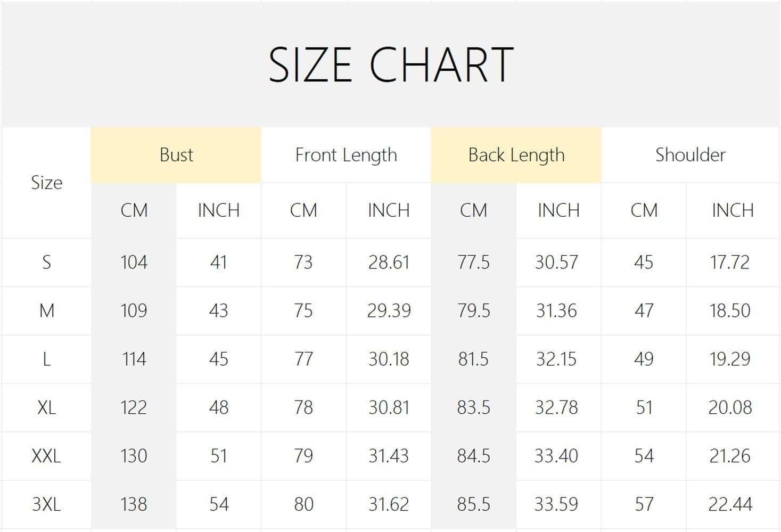Select the 3XL size row label
This screenshot has width=781, height=532.
[x=47, y=504]
